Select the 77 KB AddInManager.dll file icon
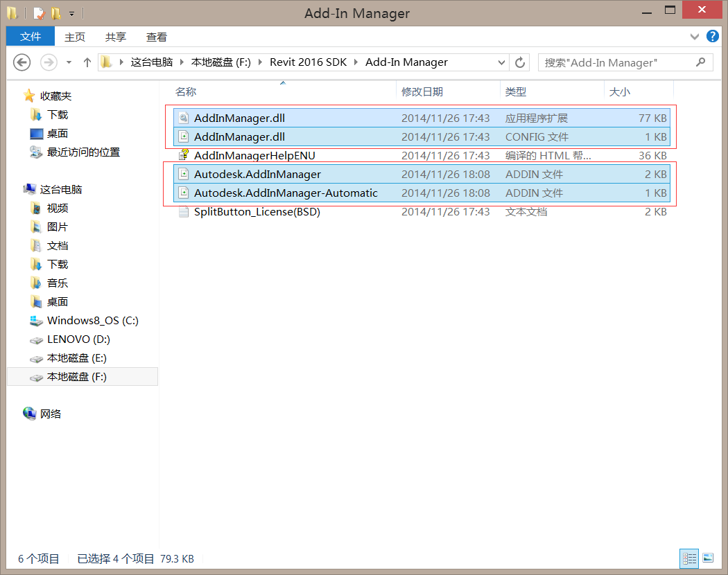The height and width of the screenshot is (575, 728). tap(184, 118)
